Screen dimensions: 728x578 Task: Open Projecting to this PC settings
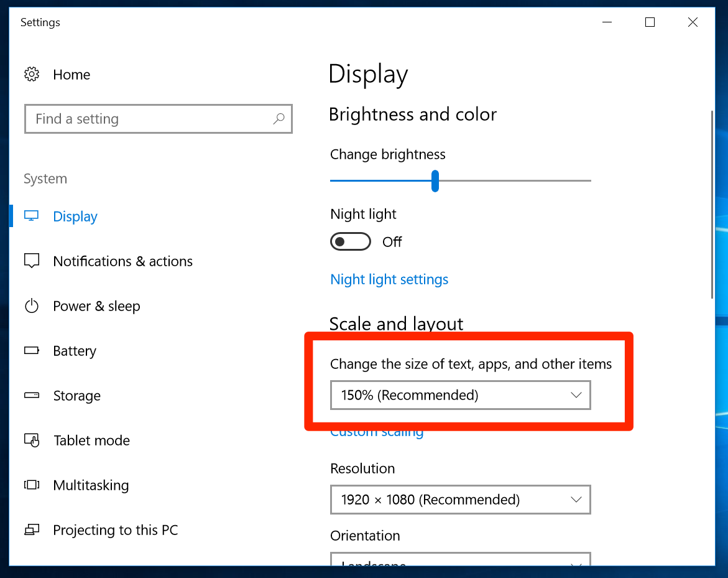pos(116,530)
